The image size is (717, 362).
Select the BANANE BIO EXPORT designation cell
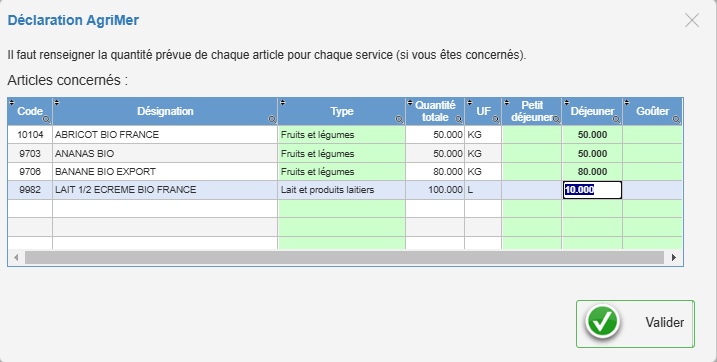[x=165, y=172]
